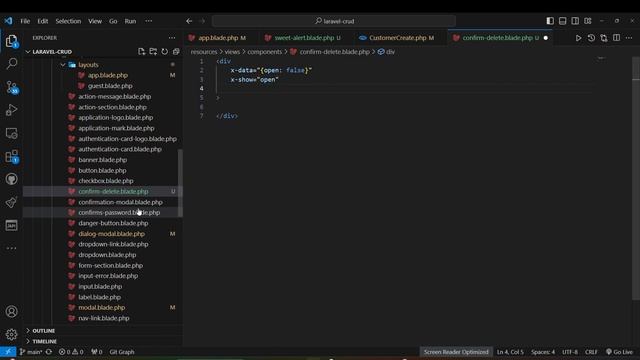Switch to the sweet-alert.blade.php tab
The height and width of the screenshot is (360, 640).
[x=304, y=38]
